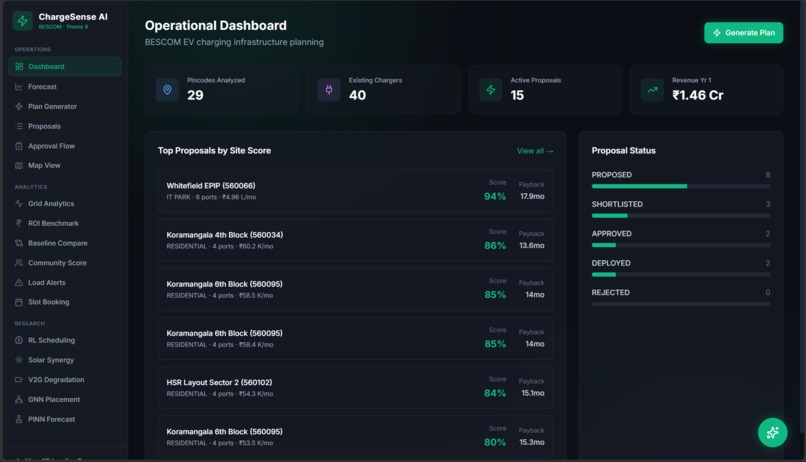This screenshot has width=806, height=462.
Task: Click the Map View map icon
Action: (19, 165)
